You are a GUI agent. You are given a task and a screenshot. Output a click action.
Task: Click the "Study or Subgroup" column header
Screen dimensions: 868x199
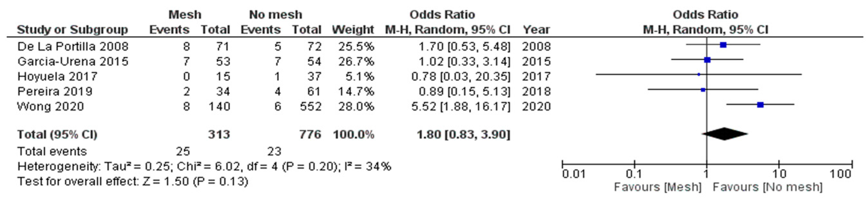[72, 30]
